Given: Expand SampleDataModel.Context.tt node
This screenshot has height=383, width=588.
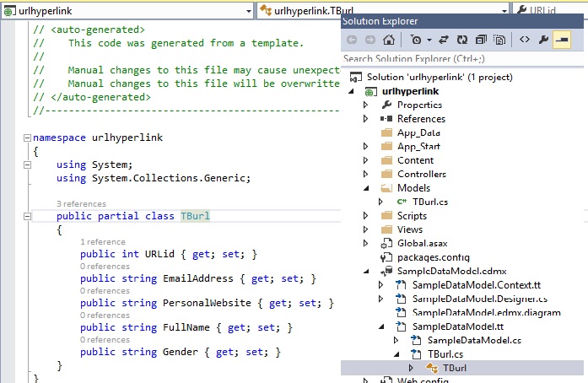Looking at the screenshot, I should point(380,285).
